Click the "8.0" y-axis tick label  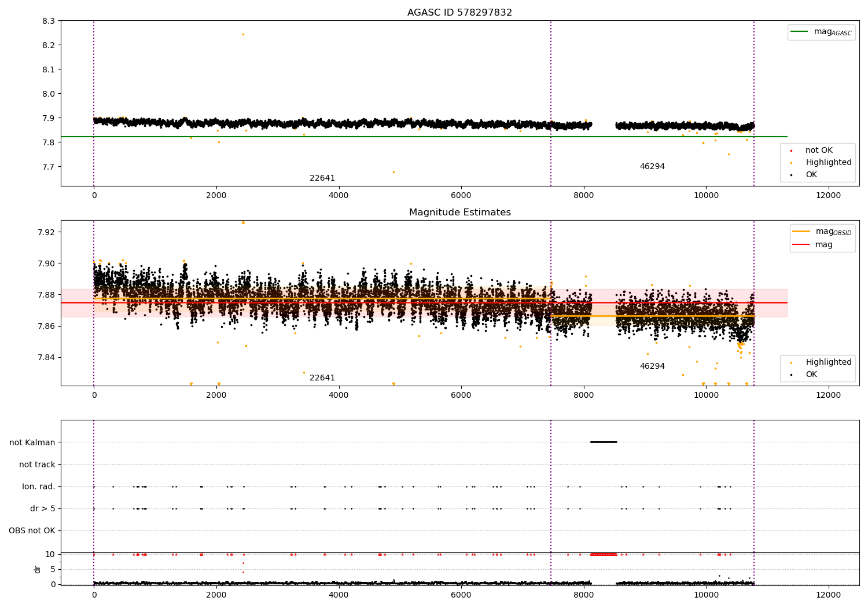tap(49, 94)
